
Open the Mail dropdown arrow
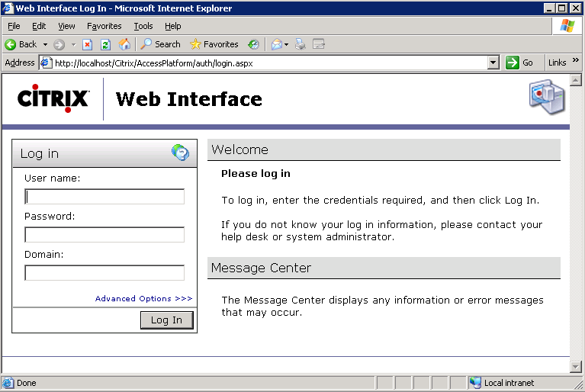[x=287, y=44]
